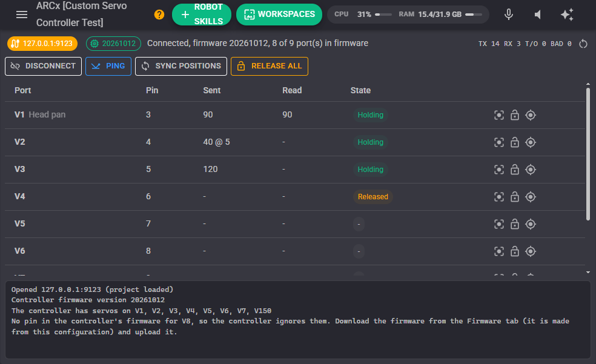The height and width of the screenshot is (364, 596).
Task: Click the Sent value 120 for V3
Action: pos(210,169)
